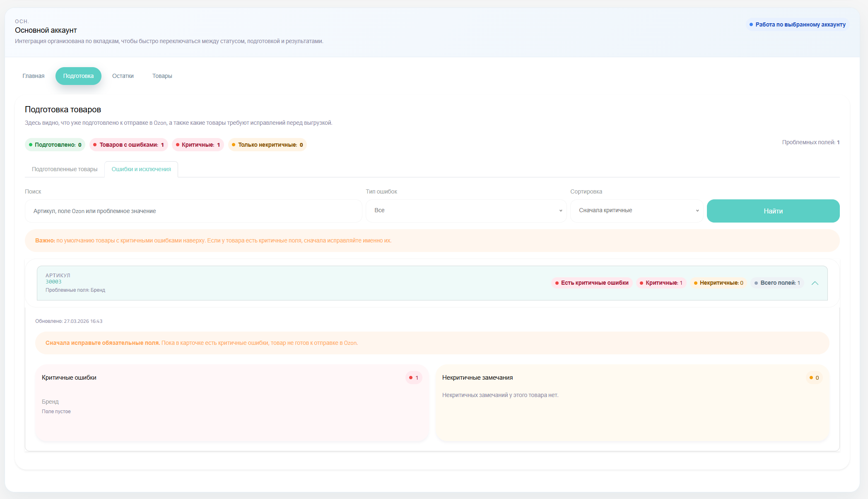Click the Важно notice banner text
The height and width of the screenshot is (499, 868).
point(213,240)
